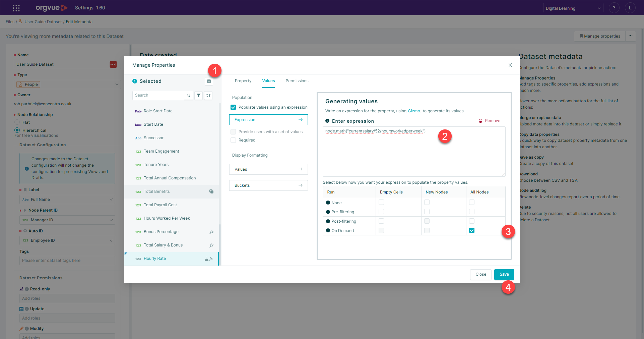
Task: Open the app launcher grid icon
Action: pos(16,8)
